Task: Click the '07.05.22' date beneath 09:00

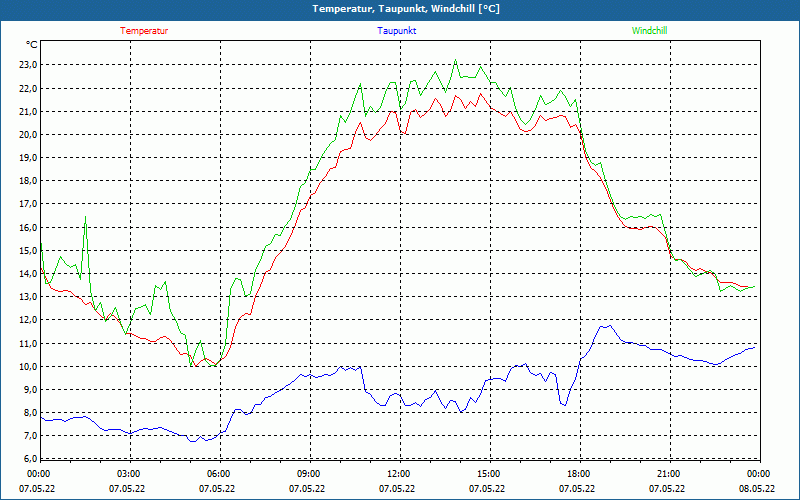Action: pos(307,489)
